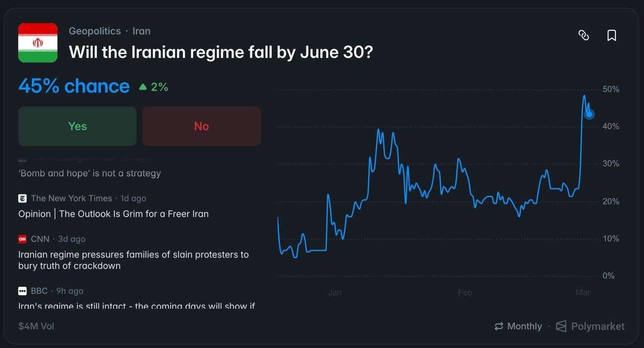
Task: Open the Iran tag
Action: coord(141,31)
